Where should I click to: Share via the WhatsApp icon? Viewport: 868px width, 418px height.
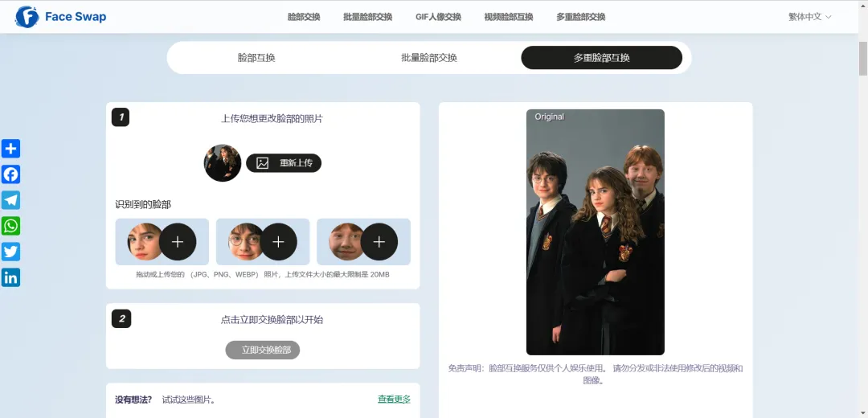[x=10, y=226]
